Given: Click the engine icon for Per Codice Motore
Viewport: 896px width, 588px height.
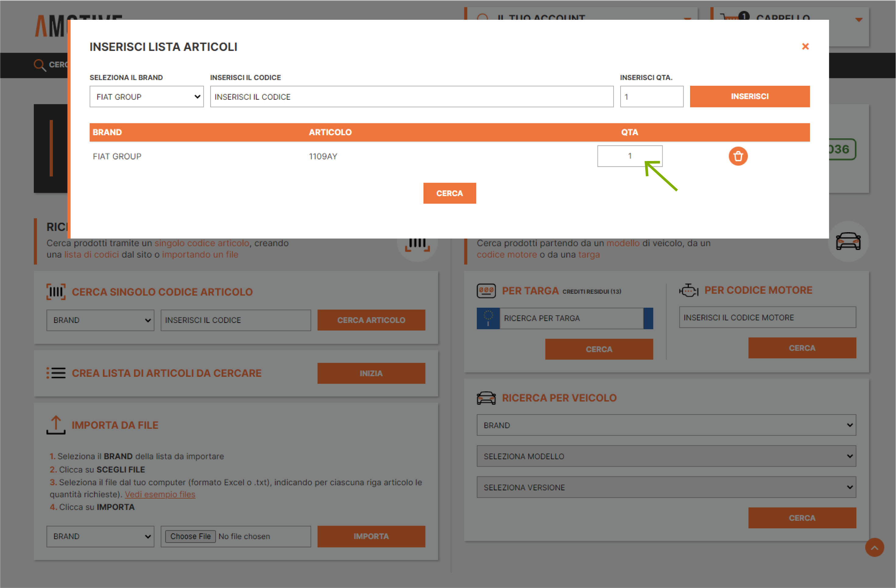Looking at the screenshot, I should pyautogui.click(x=688, y=290).
